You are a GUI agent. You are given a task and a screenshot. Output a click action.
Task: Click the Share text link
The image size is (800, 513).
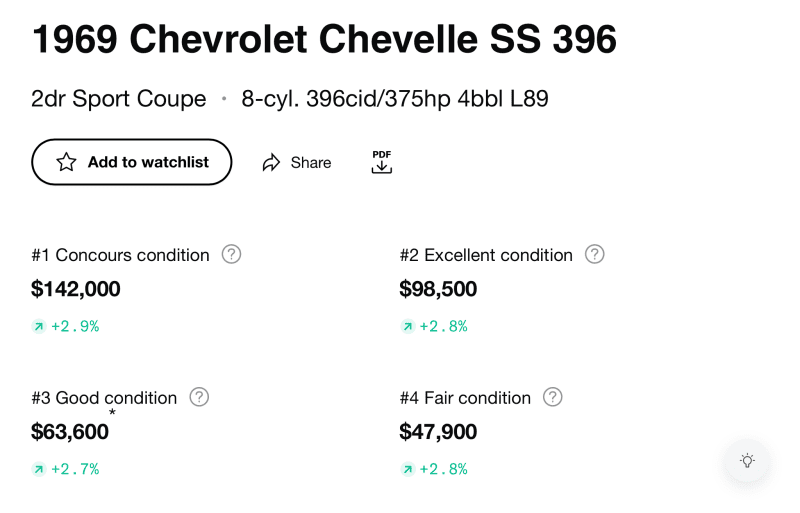coord(311,163)
